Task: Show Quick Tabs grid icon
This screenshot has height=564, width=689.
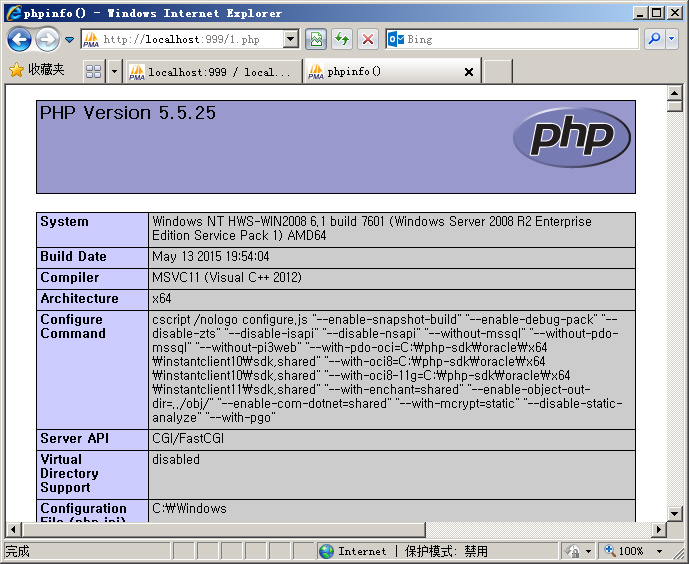Action: [x=94, y=71]
